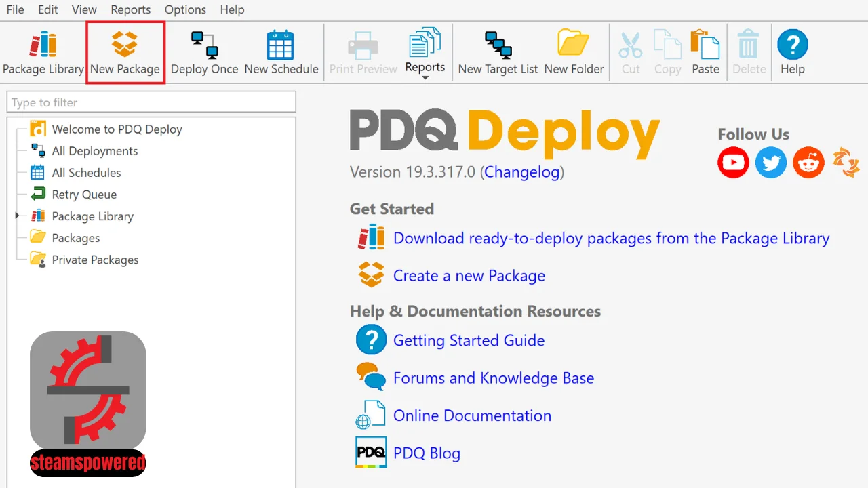Click globe document icon beside Online Documentation
The width and height of the screenshot is (868, 488).
371,414
